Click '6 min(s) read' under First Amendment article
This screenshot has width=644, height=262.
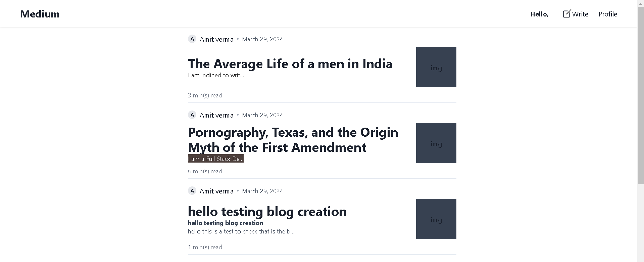(x=205, y=171)
